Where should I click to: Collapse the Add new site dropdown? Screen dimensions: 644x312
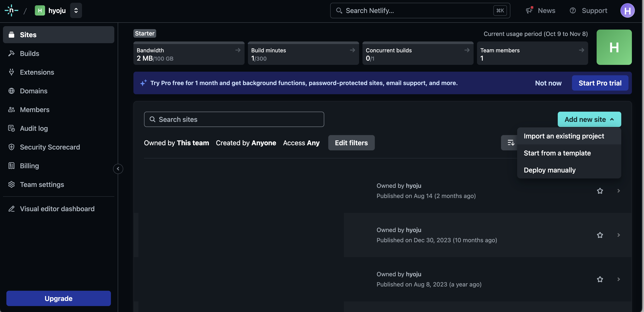[x=589, y=119]
